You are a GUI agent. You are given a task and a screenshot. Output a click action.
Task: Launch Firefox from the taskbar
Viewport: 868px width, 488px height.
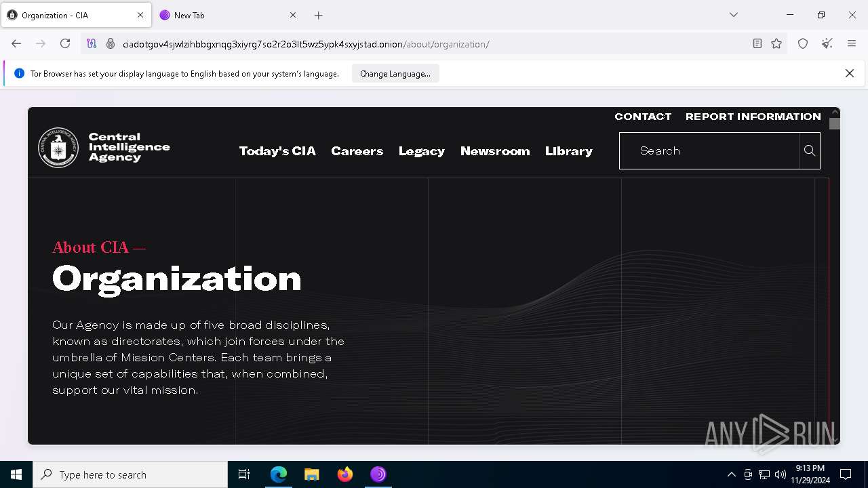(x=345, y=474)
